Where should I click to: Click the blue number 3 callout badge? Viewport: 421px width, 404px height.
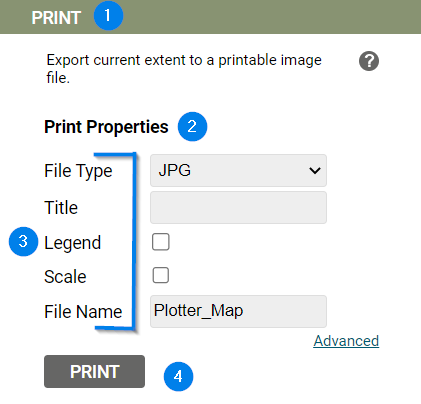coord(23,241)
